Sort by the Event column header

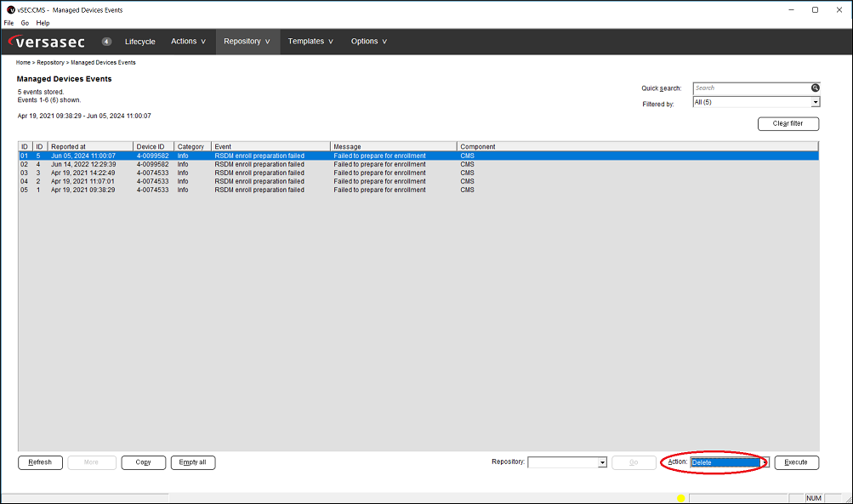tap(270, 146)
